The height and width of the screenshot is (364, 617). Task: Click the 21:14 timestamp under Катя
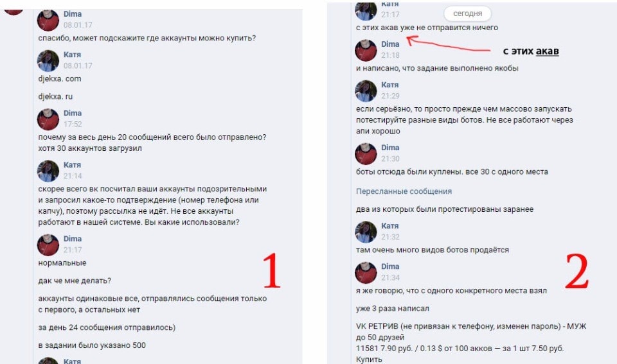73,176
